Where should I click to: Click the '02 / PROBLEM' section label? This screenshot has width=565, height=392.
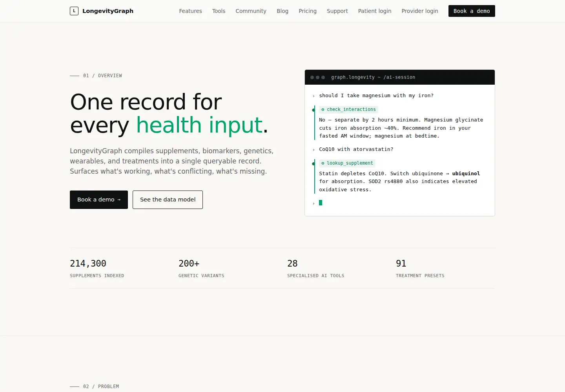[101, 387]
